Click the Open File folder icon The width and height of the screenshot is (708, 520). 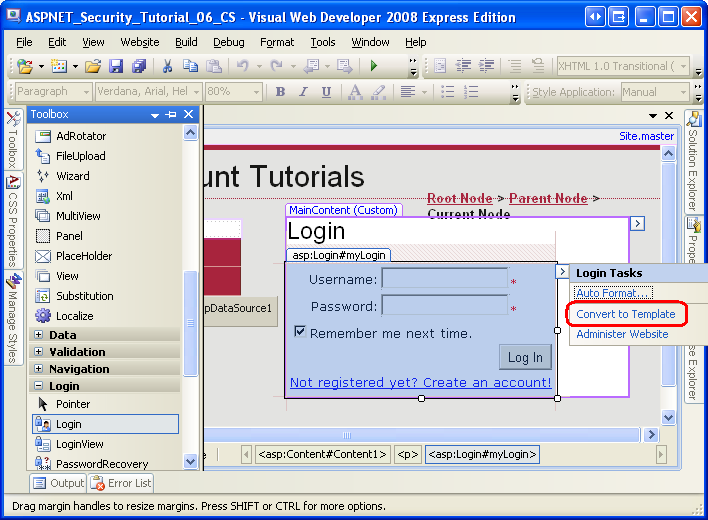pos(93,66)
